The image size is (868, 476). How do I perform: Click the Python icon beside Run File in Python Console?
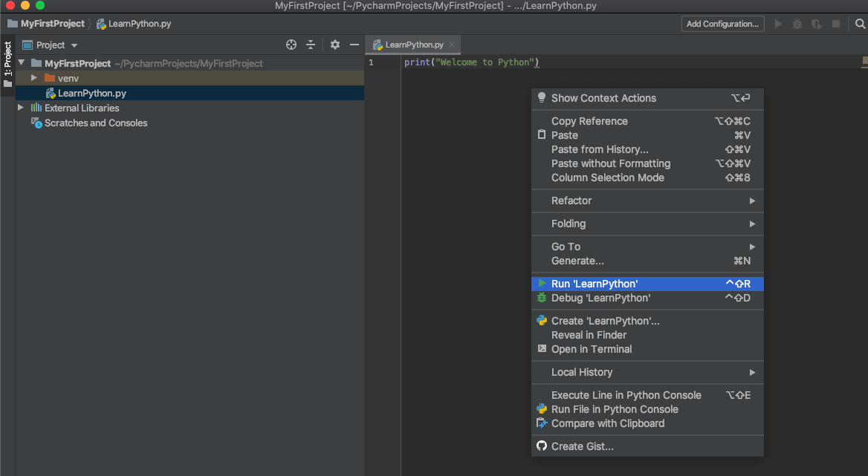click(x=542, y=409)
